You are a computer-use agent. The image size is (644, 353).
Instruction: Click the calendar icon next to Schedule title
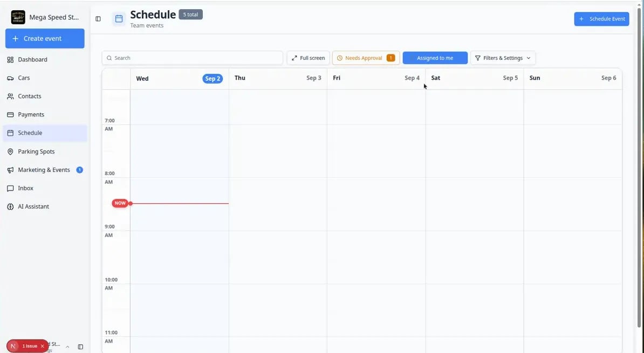pyautogui.click(x=119, y=19)
